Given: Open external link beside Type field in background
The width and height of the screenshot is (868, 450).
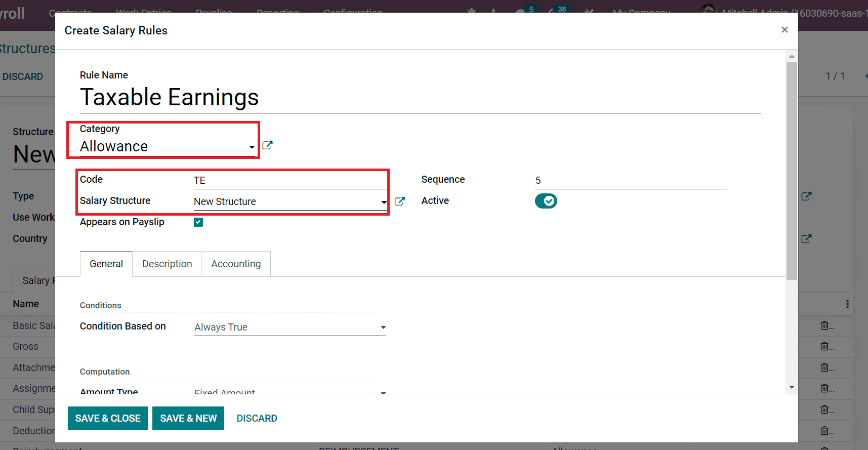Looking at the screenshot, I should [x=807, y=196].
